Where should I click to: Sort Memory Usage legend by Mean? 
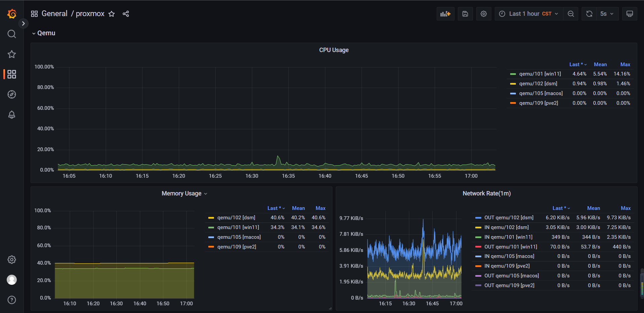pyautogui.click(x=298, y=208)
